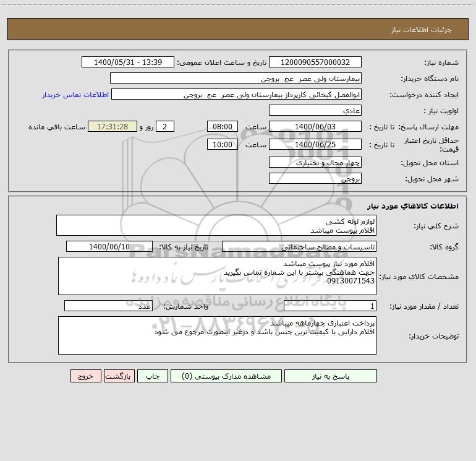Click the اولویت نیاز label
This screenshot has width=476, height=461.
(441, 111)
